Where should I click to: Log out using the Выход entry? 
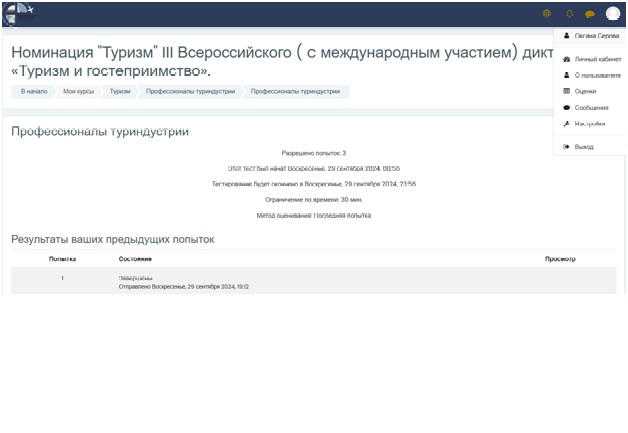(x=584, y=146)
